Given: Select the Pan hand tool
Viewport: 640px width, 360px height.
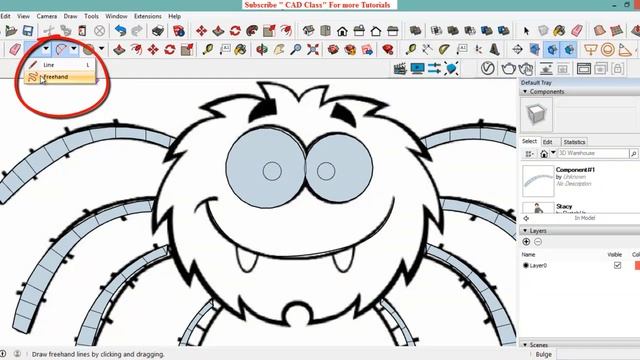Looking at the screenshot, I should click(279, 49).
